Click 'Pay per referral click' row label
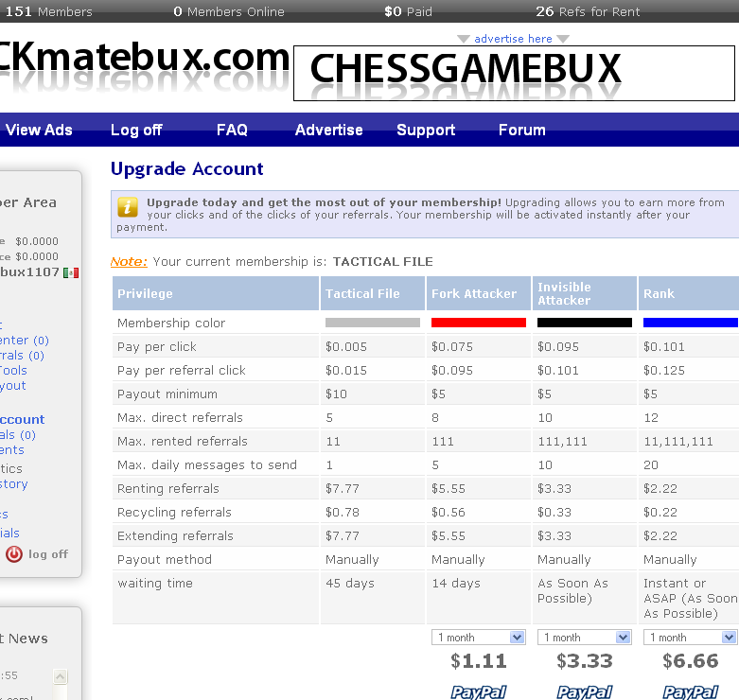Image resolution: width=739 pixels, height=700 pixels. click(182, 371)
